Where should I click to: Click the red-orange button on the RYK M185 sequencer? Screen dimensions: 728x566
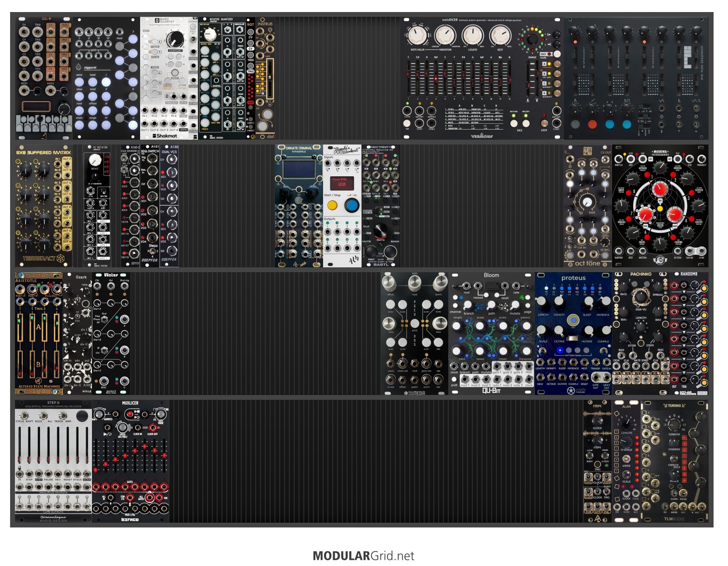coord(592,124)
